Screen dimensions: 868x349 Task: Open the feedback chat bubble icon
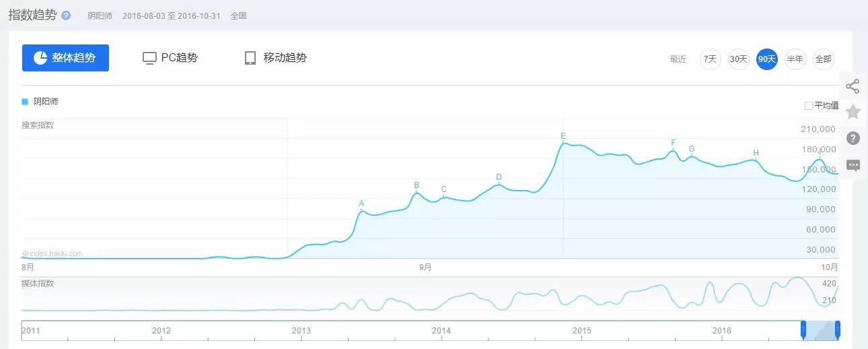853,165
